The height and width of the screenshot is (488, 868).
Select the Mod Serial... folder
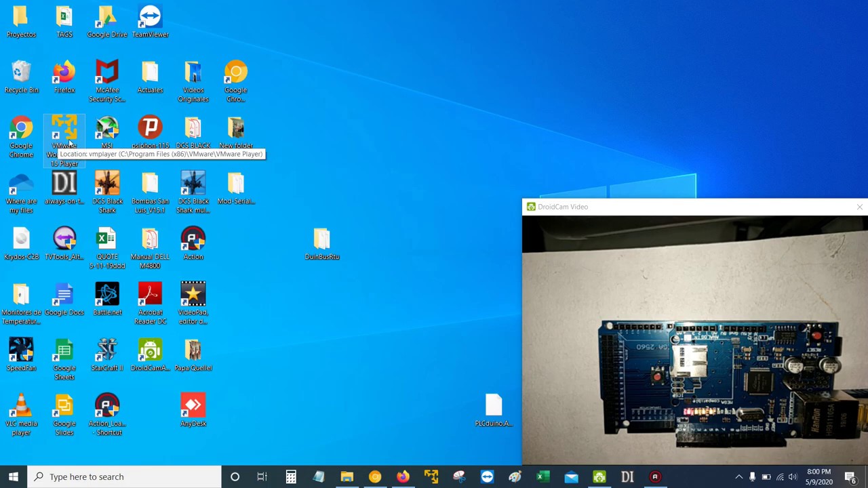click(x=236, y=188)
